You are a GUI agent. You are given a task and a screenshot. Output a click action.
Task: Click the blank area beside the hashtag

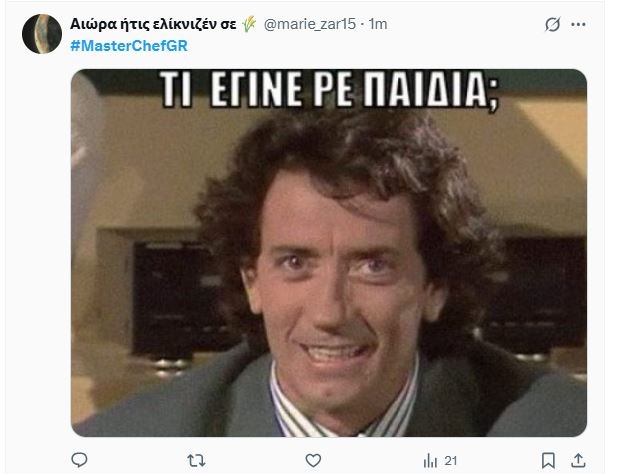tap(357, 46)
